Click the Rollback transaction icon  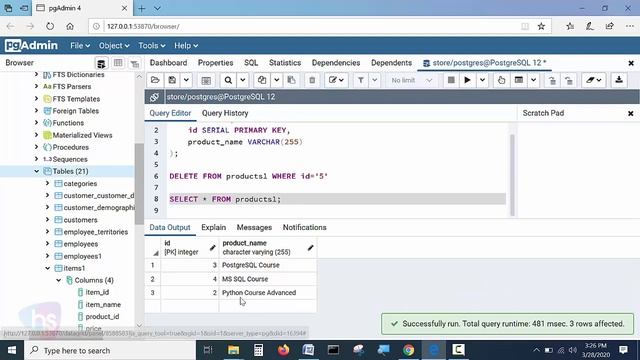[569, 80]
